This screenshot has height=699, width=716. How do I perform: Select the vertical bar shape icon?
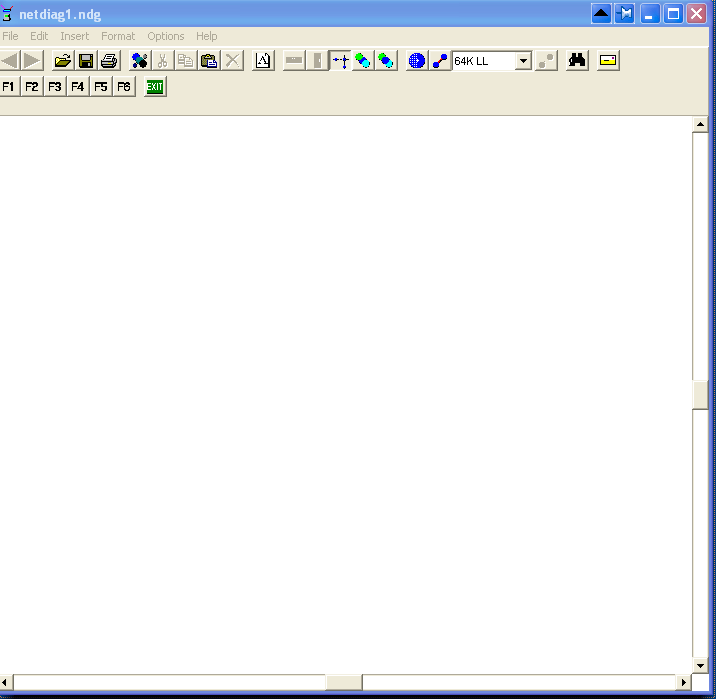point(317,60)
